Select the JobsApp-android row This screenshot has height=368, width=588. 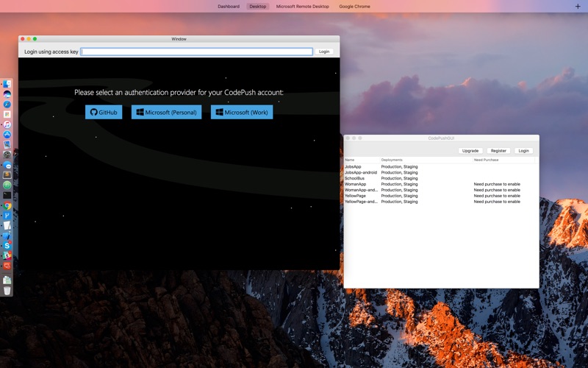[x=441, y=172]
